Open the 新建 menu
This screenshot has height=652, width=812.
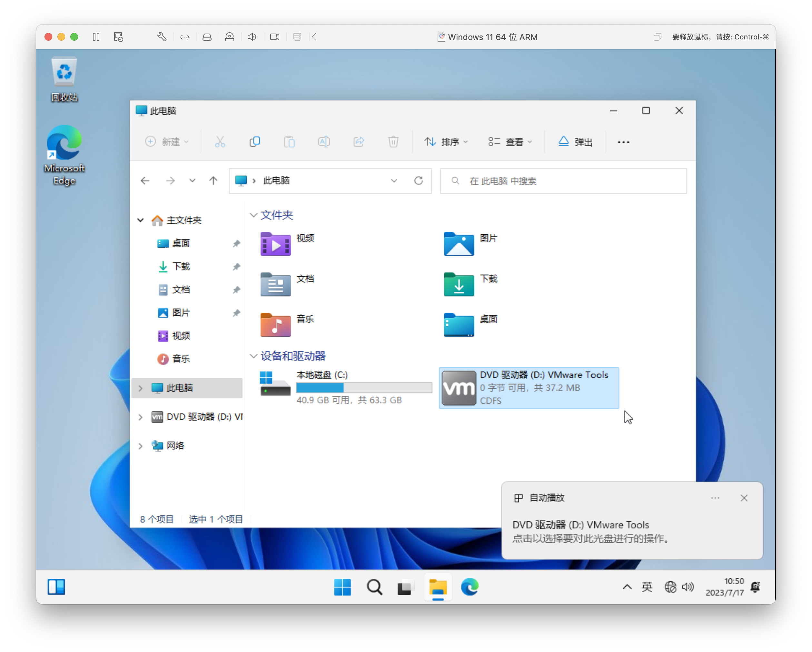pos(168,142)
